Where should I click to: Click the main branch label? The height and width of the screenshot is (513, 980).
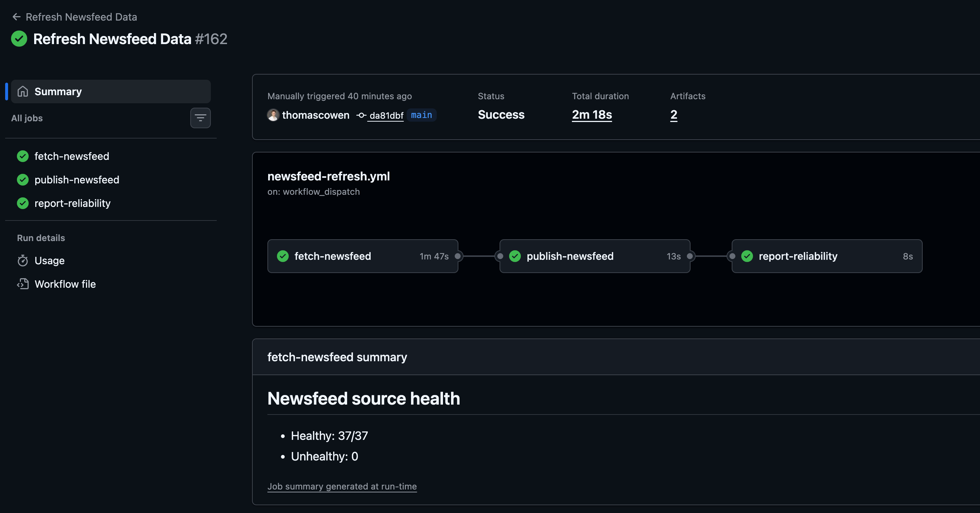point(422,115)
